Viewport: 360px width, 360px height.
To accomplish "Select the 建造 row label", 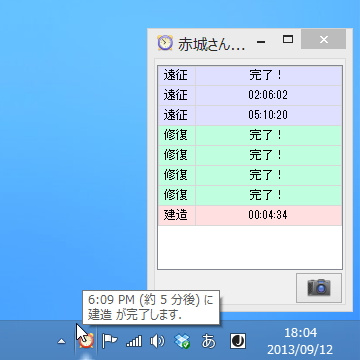I will coord(177,216).
